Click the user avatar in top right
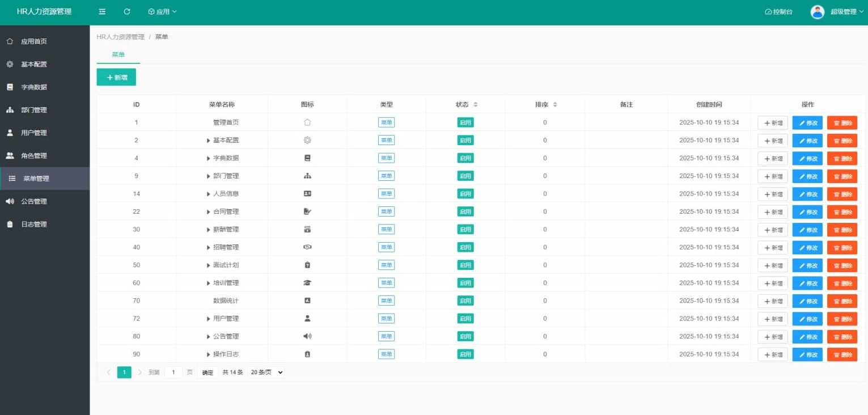The height and width of the screenshot is (415, 868). [817, 11]
